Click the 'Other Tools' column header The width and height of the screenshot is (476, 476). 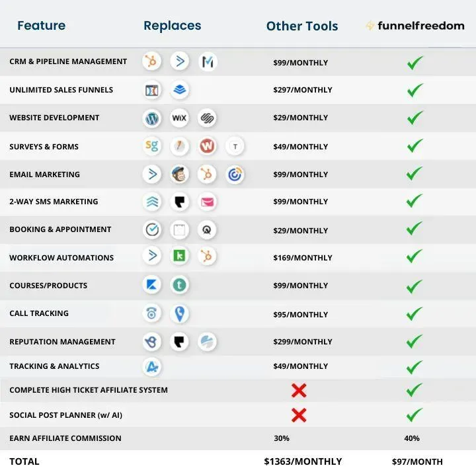[x=302, y=26]
